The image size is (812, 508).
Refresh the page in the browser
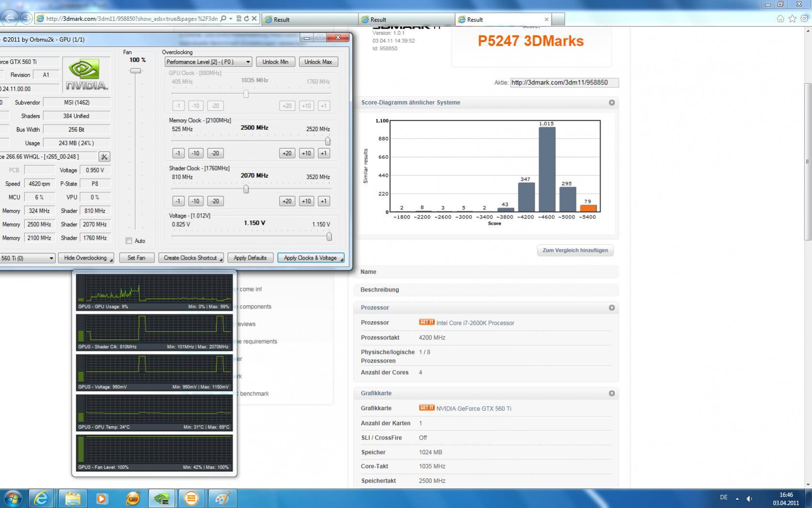tap(246, 19)
